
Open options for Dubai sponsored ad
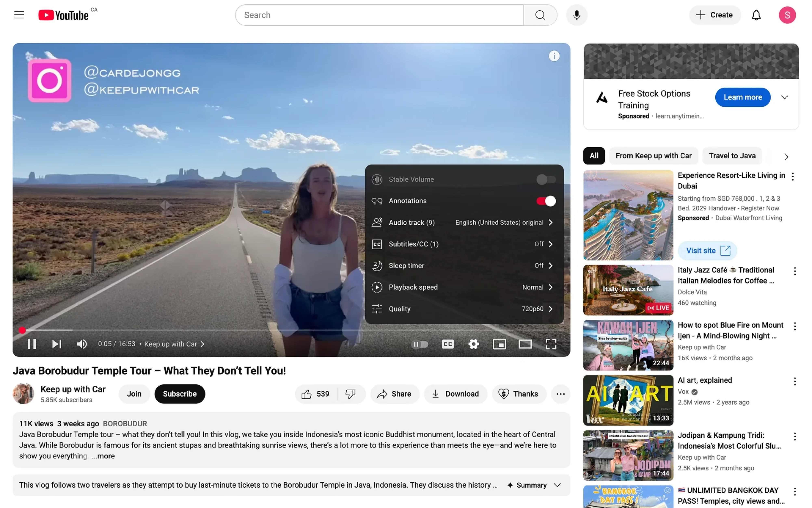click(x=793, y=176)
